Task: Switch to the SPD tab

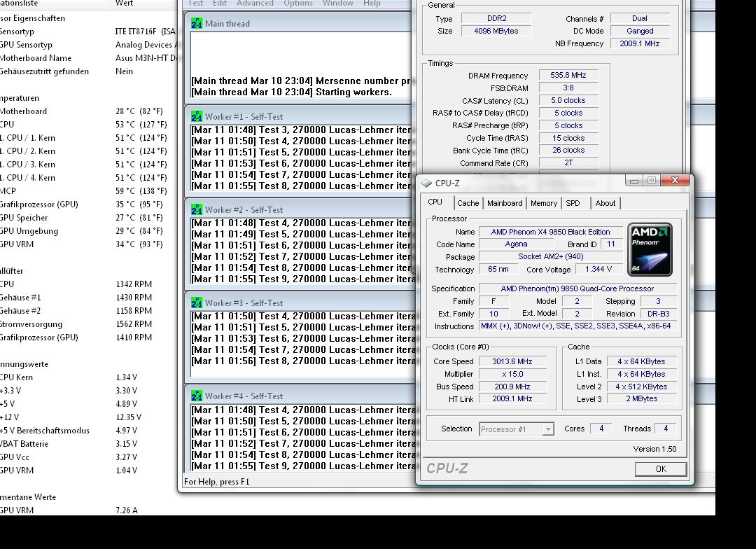Action: [x=573, y=203]
